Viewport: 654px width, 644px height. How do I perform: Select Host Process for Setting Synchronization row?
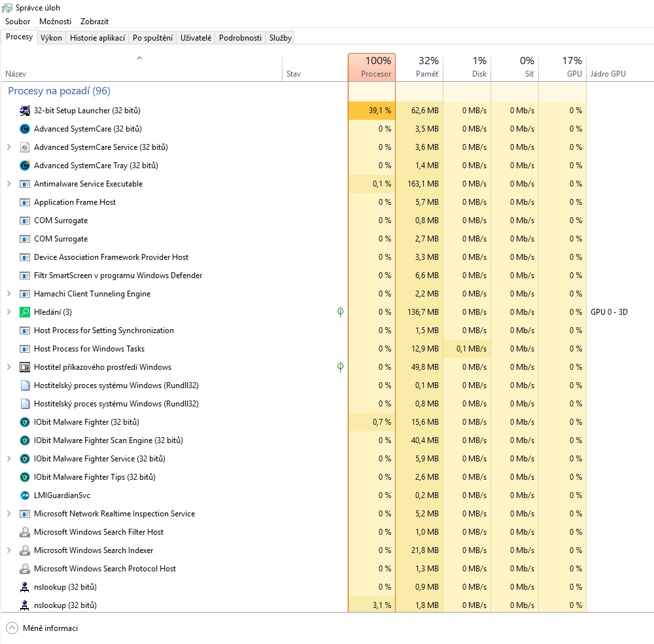point(327,331)
